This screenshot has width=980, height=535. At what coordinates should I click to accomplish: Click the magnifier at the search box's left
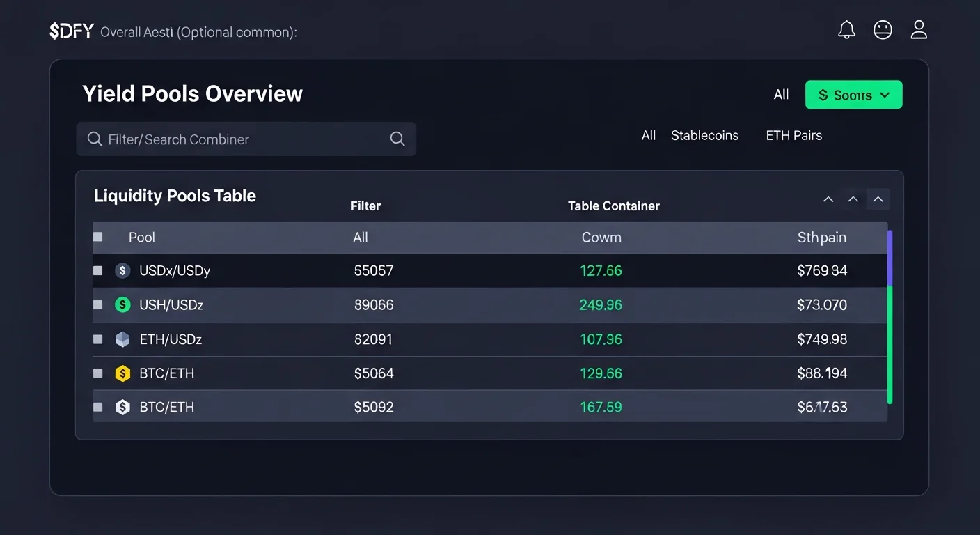coord(95,139)
